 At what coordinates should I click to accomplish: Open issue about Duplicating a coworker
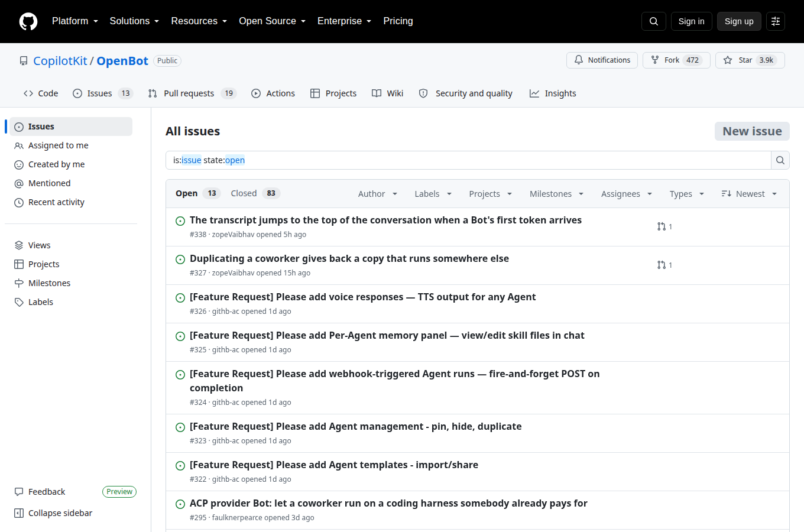pos(349,258)
